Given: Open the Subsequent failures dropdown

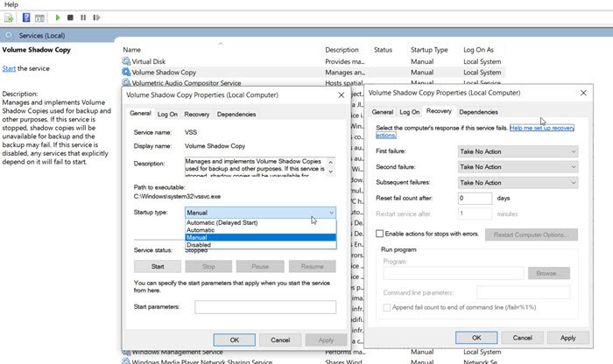Looking at the screenshot, I should 518,182.
